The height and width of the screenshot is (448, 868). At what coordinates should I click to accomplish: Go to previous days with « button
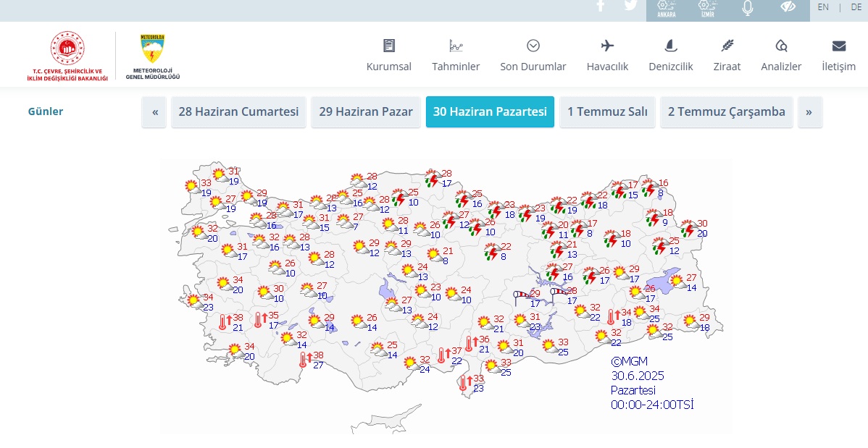155,111
